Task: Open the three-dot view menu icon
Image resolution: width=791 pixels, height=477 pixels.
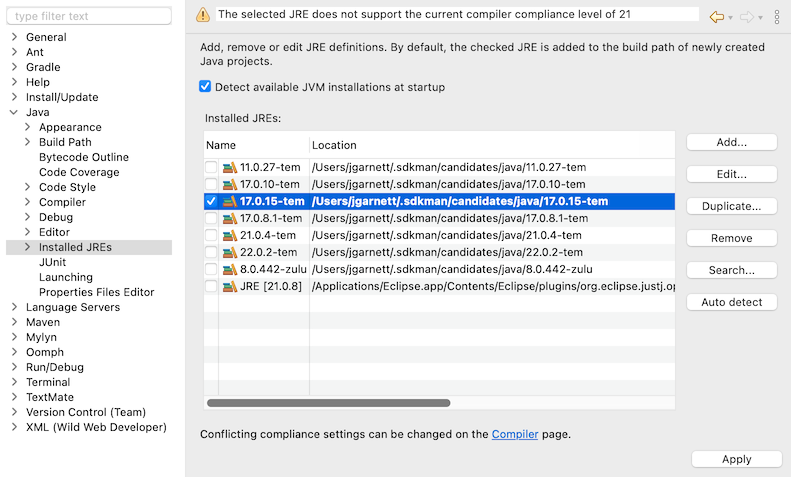Action: (777, 17)
